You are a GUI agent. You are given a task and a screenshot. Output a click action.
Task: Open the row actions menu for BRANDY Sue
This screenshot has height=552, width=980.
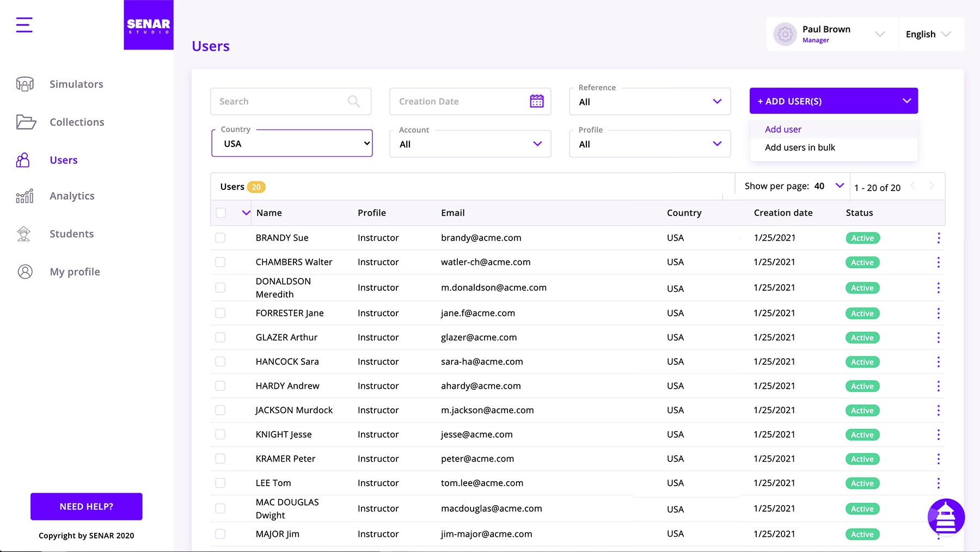coord(938,238)
